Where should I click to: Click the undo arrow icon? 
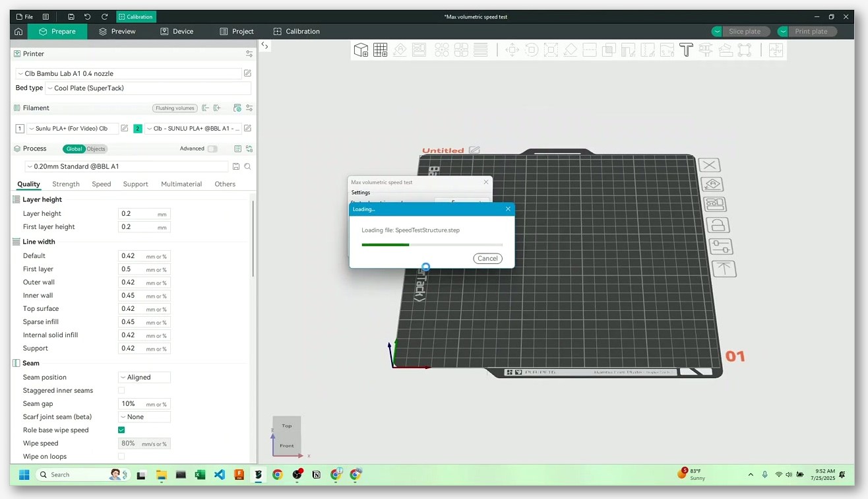(x=87, y=17)
